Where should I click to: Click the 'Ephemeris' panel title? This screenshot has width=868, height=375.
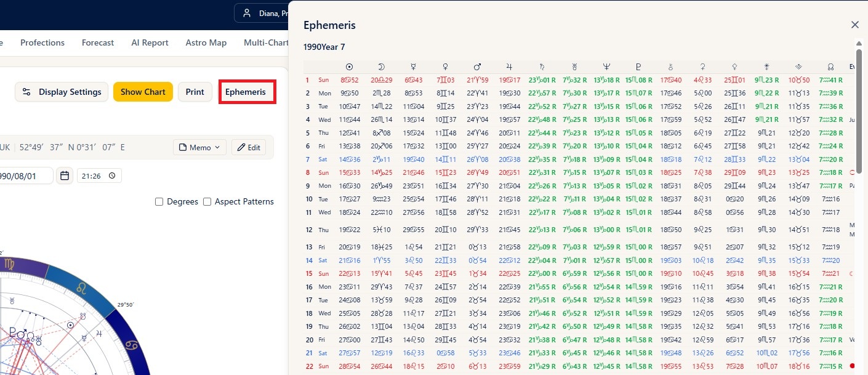329,25
